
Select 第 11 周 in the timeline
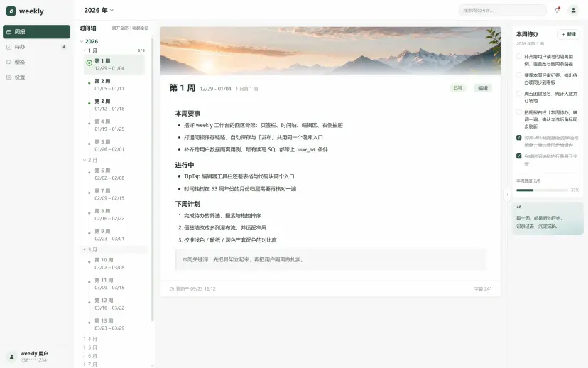(x=114, y=283)
